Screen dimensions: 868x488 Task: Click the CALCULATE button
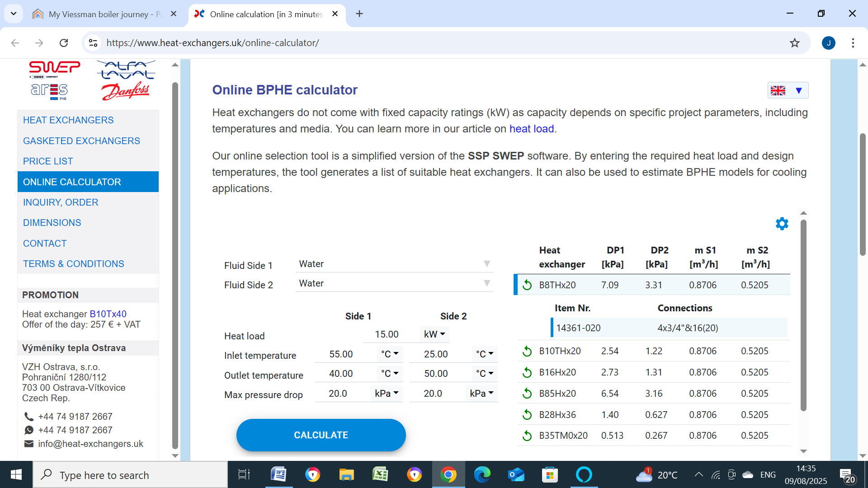(321, 435)
